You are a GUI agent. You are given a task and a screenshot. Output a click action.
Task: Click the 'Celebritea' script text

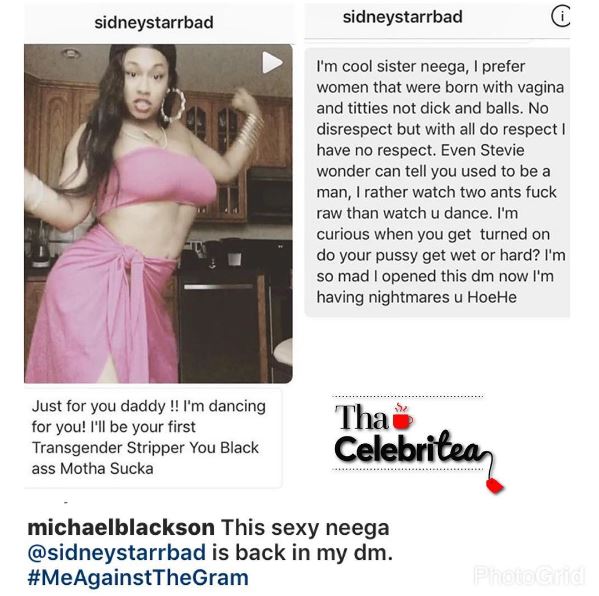409,449
